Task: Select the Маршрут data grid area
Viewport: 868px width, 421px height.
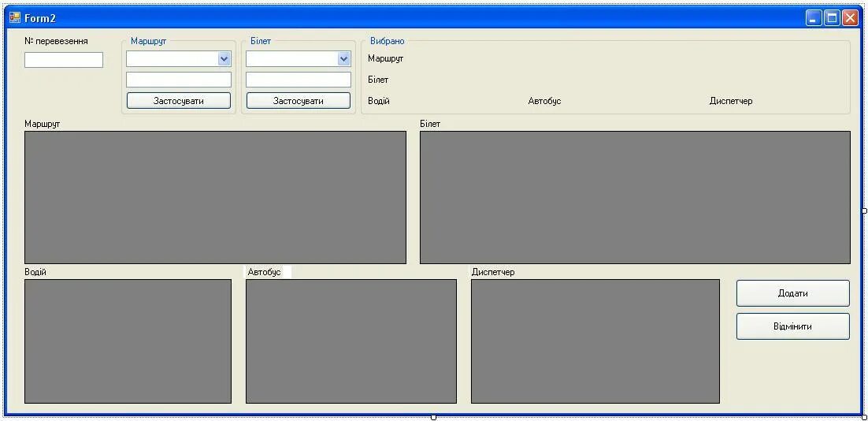Action: (x=215, y=197)
